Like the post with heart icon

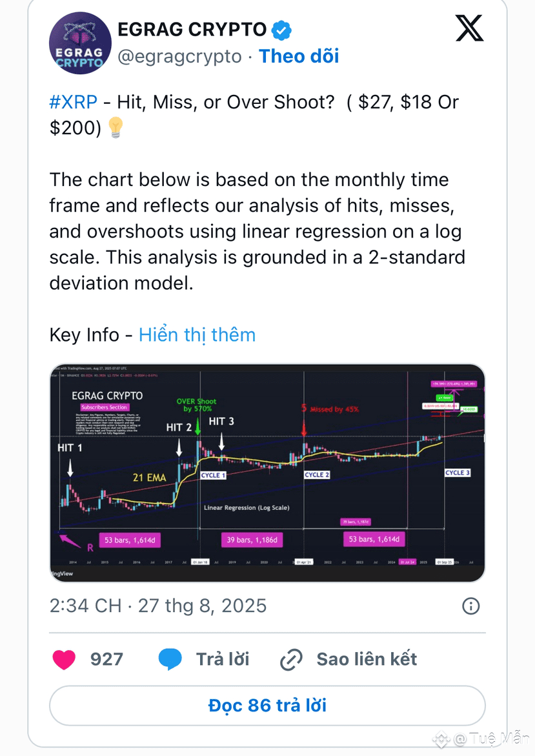[64, 659]
